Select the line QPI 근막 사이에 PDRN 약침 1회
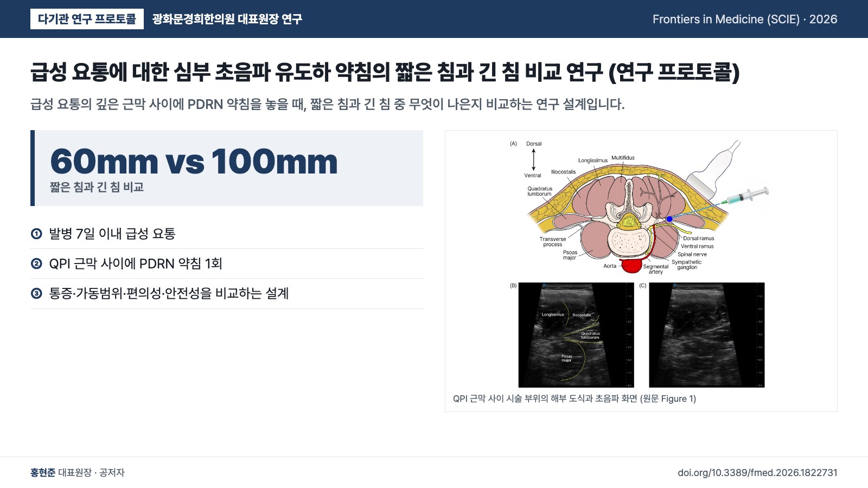The image size is (868, 488). (x=136, y=264)
